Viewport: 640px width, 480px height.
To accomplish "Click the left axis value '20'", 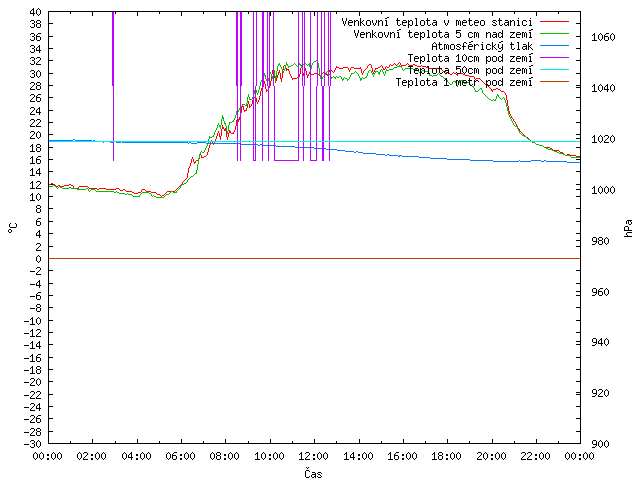I will [36, 135].
